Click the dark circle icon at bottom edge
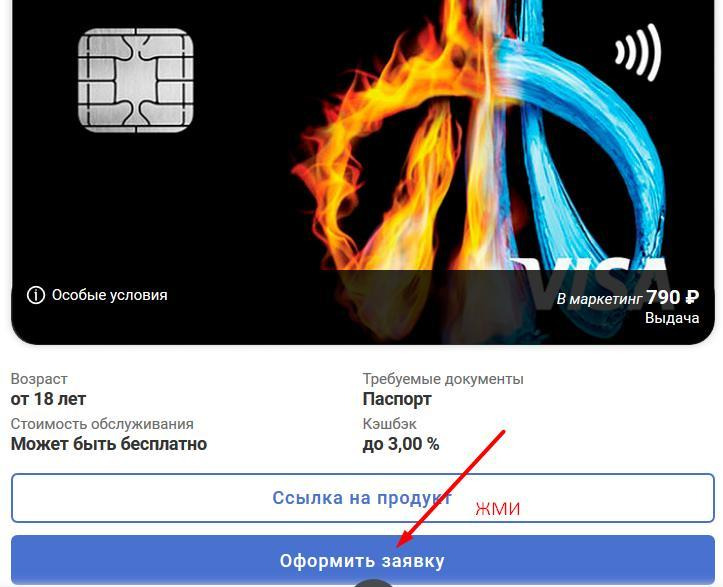 [373, 583]
